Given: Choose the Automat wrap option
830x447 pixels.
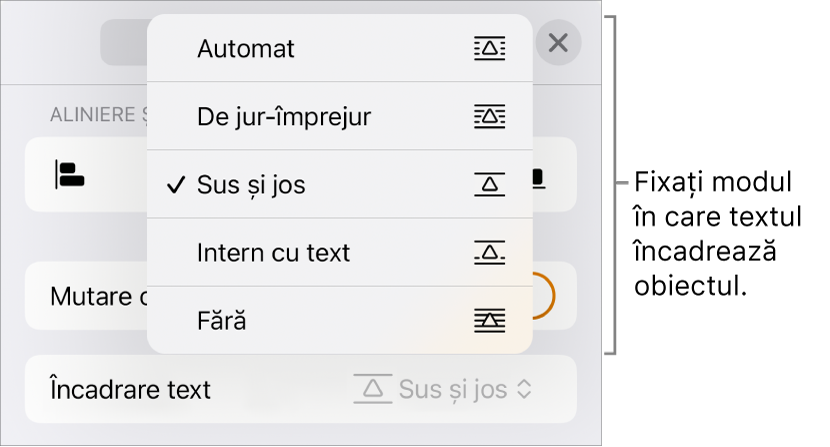Looking at the screenshot, I should [x=339, y=48].
